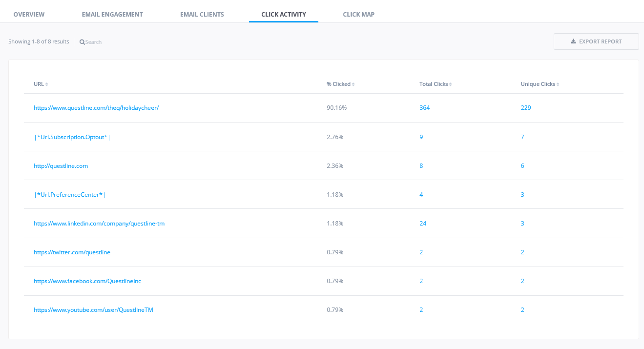Click the Export Report button

pyautogui.click(x=596, y=41)
